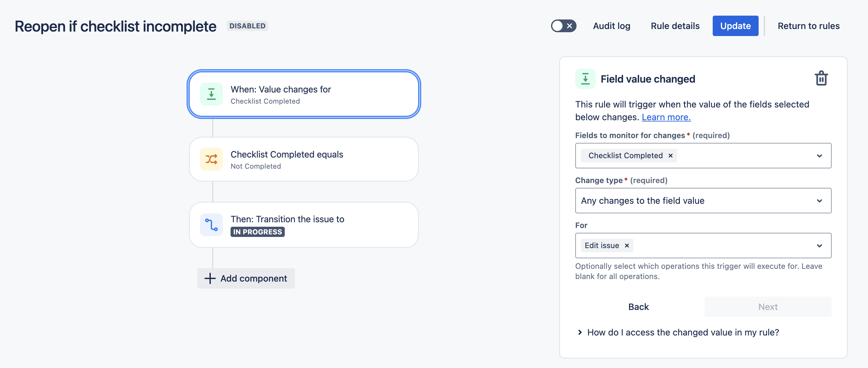This screenshot has width=868, height=368.
Task: Click plus icon on Add component
Action: pos(210,278)
